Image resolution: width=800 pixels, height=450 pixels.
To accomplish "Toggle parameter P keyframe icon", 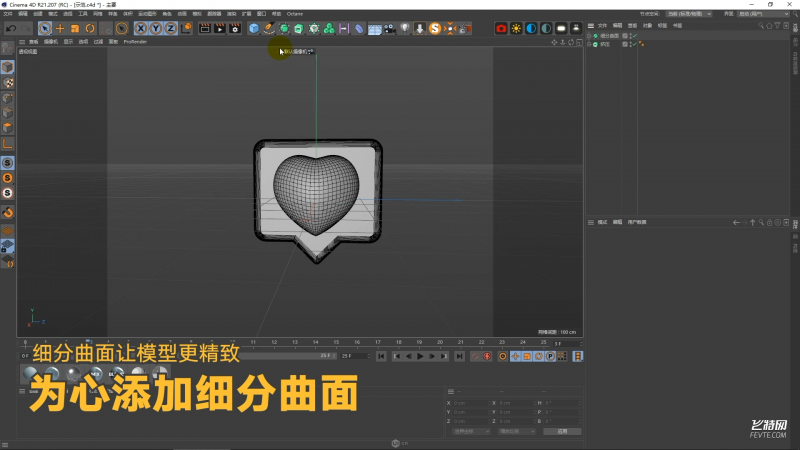I will [551, 356].
